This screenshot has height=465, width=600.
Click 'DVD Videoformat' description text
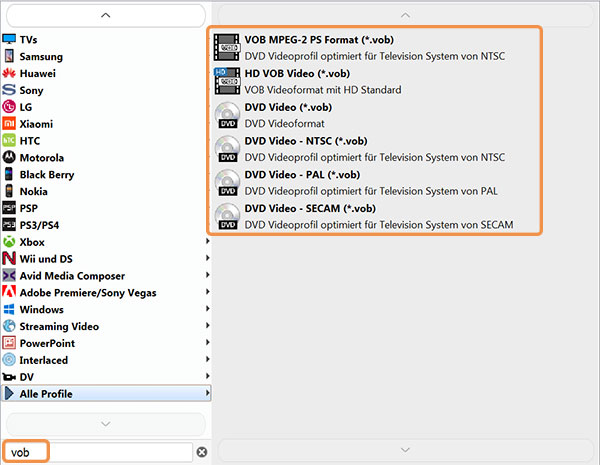[284, 124]
